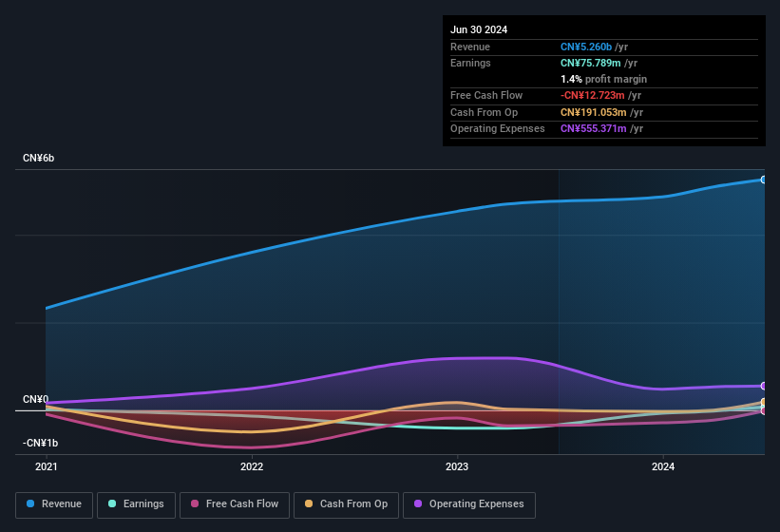Click the Jun 30 2024 tooltip date

tap(479, 29)
